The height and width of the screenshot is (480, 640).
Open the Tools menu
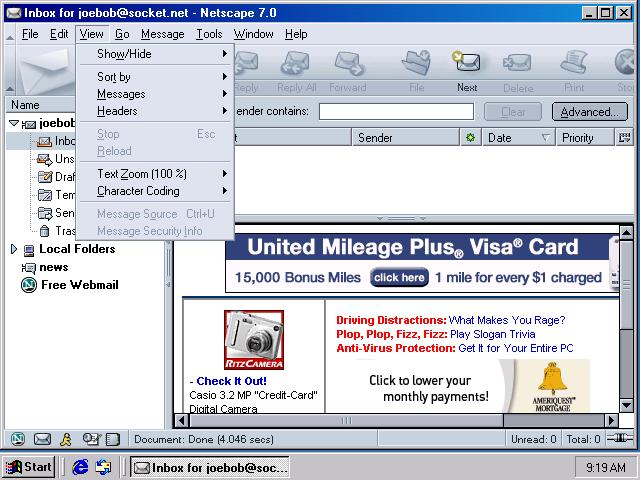tap(209, 34)
